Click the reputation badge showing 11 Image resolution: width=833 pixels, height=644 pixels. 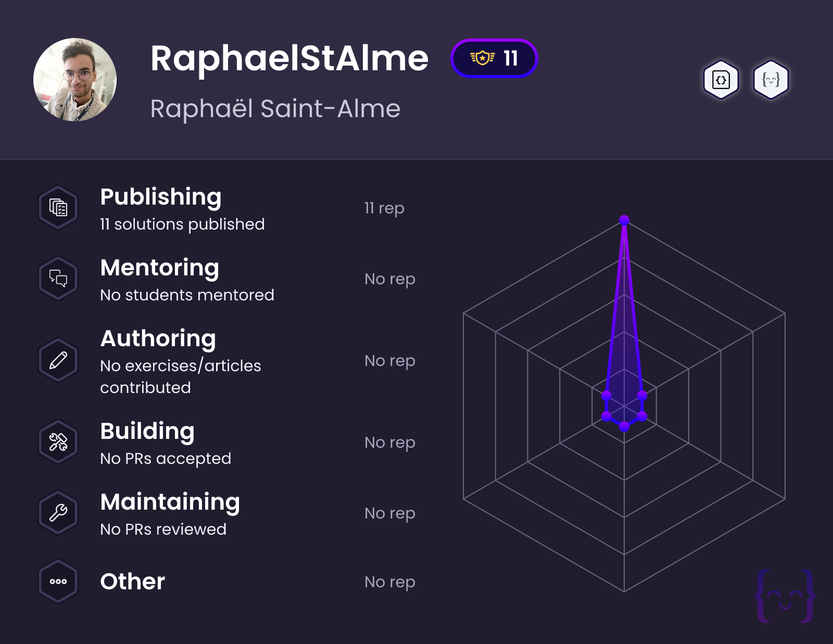click(x=494, y=58)
